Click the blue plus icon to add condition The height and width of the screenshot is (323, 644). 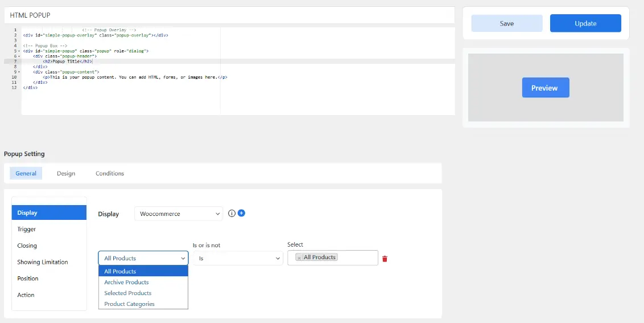pyautogui.click(x=241, y=213)
